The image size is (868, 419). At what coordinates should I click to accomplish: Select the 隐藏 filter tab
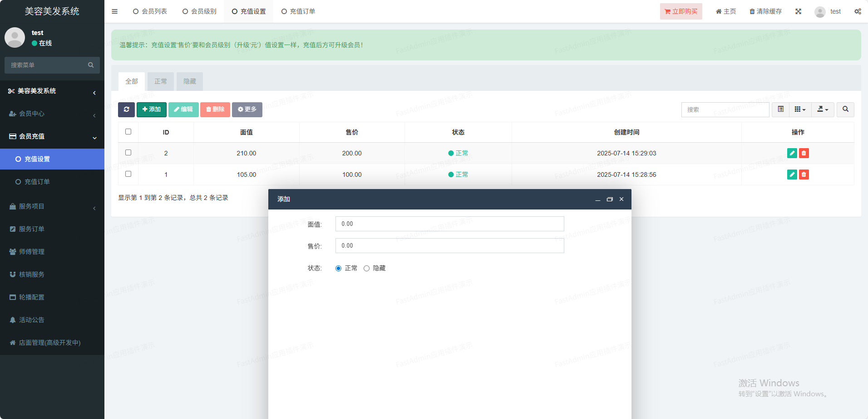[189, 81]
